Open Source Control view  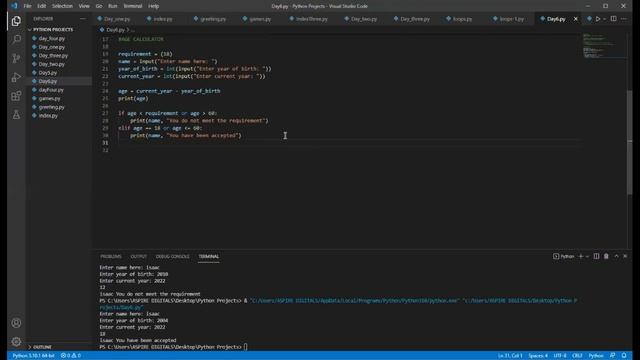point(16,58)
